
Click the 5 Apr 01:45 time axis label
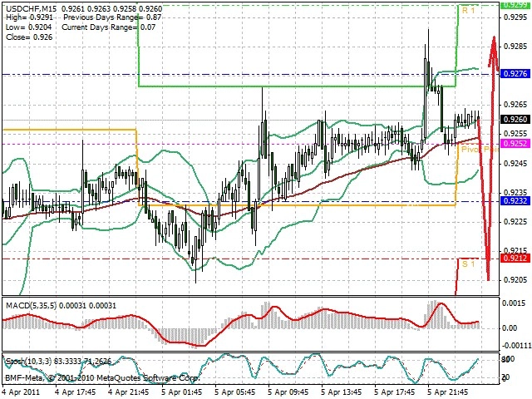click(x=182, y=392)
